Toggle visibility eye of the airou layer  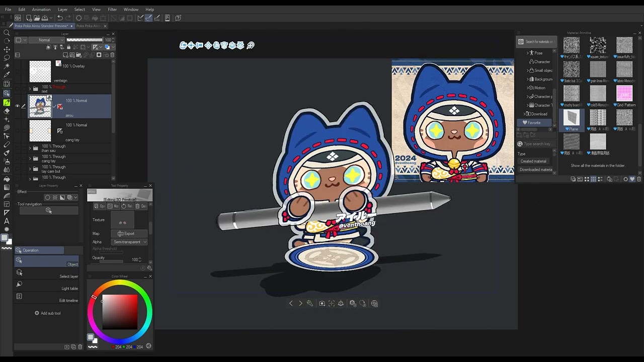tap(17, 106)
